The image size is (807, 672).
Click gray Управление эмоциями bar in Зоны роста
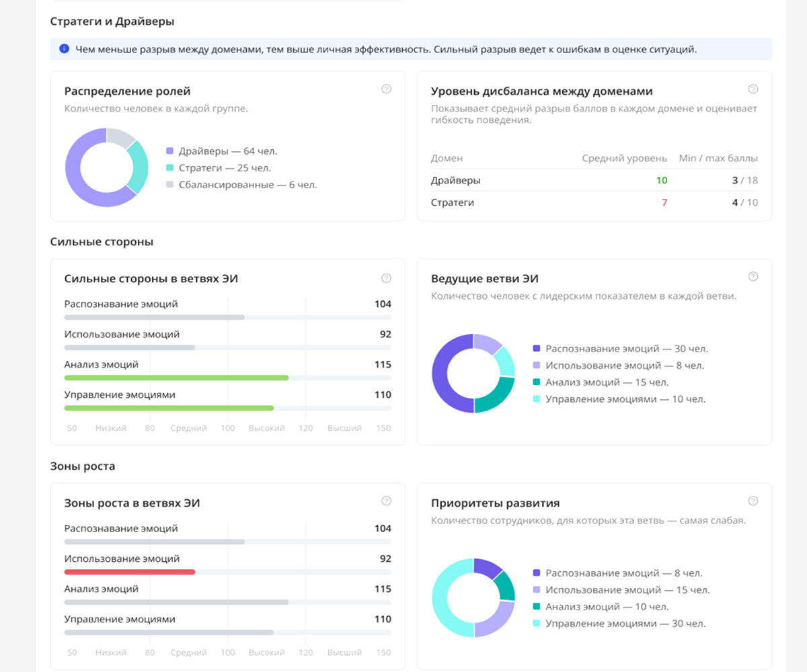click(x=169, y=632)
